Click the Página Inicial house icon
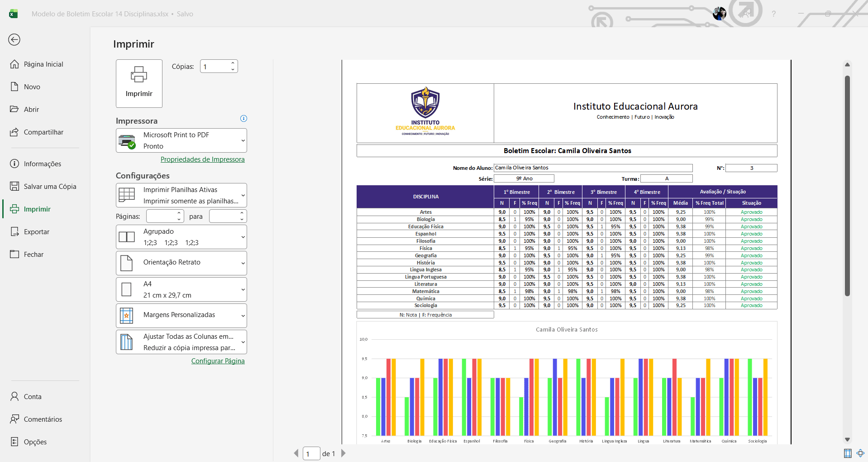Screen dimensions: 868x462 (14, 64)
